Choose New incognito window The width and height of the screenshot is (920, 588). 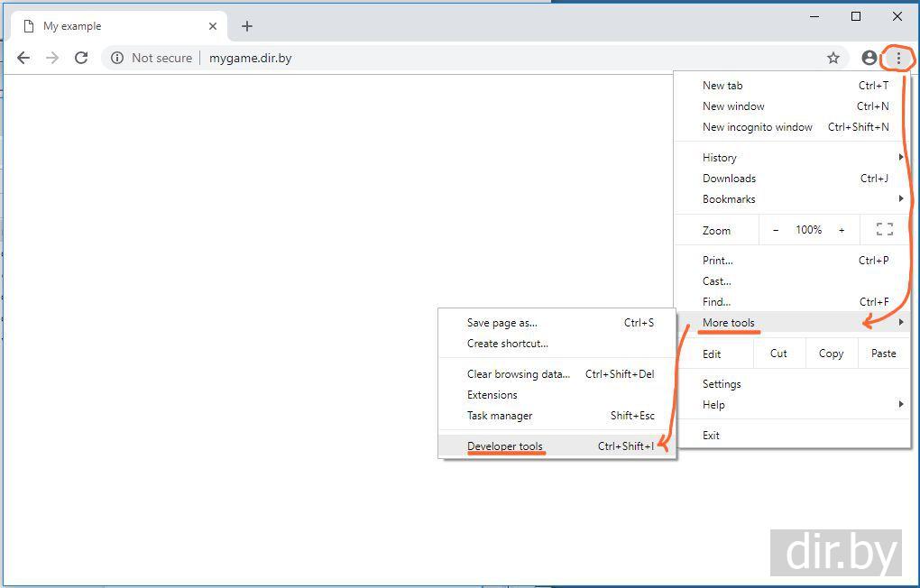758,127
